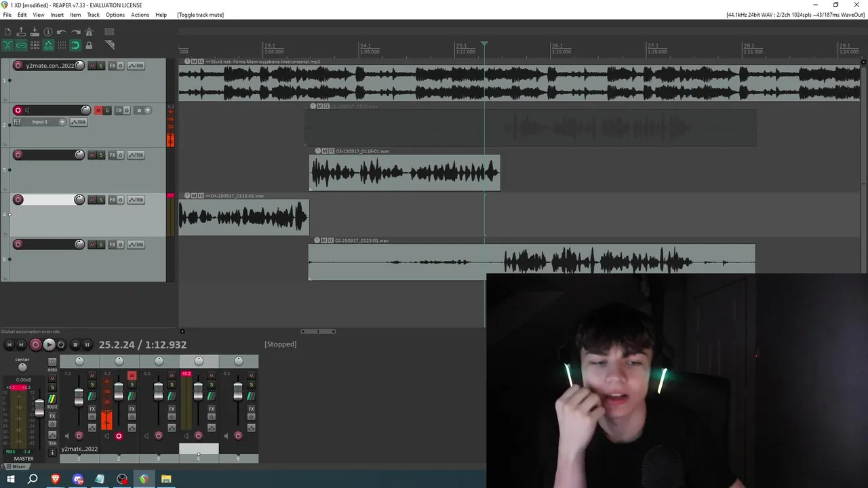Arm track 5 for recording in track panel
Viewport: 868px width, 488px height.
click(x=18, y=245)
